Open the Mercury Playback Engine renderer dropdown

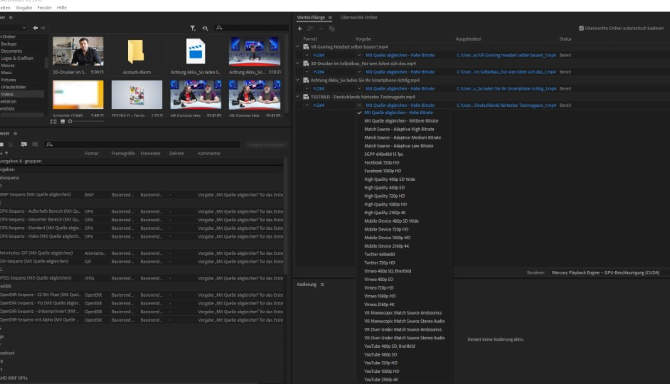coord(606,273)
